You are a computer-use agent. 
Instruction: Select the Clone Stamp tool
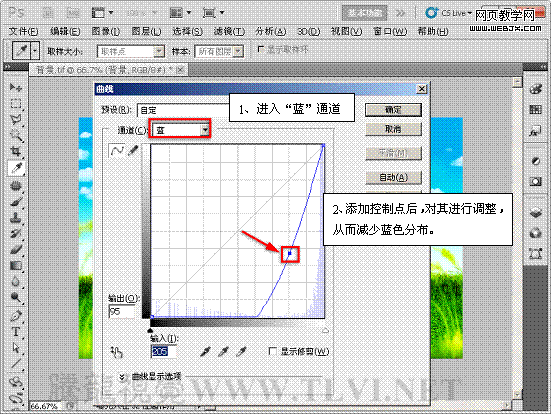[x=16, y=218]
